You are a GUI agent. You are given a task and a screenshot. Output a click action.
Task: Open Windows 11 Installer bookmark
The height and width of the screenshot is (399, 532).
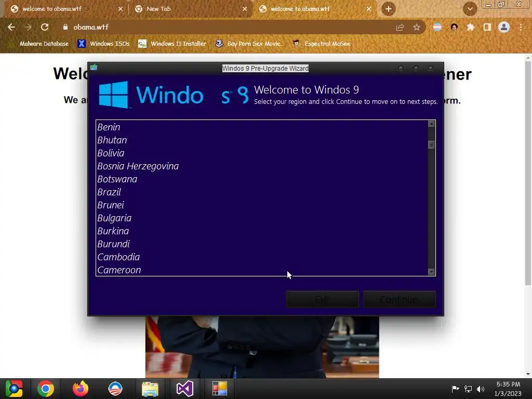pyautogui.click(x=172, y=44)
